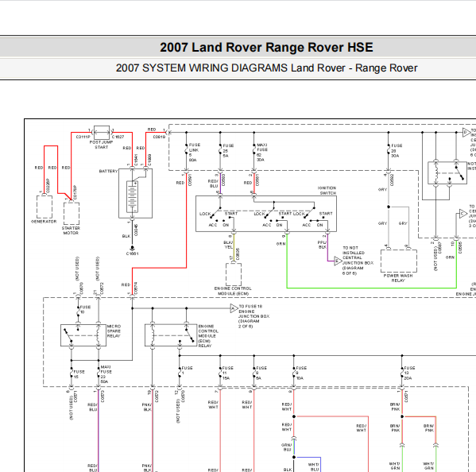Click the 'FUSE 1' label

(187, 370)
